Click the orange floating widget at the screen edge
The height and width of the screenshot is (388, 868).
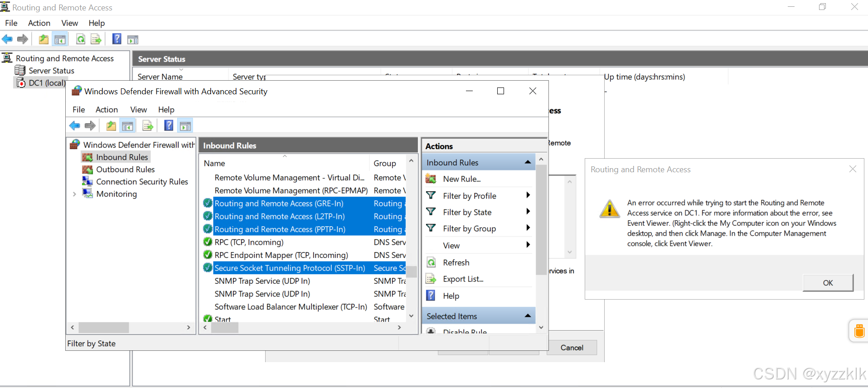(x=859, y=331)
